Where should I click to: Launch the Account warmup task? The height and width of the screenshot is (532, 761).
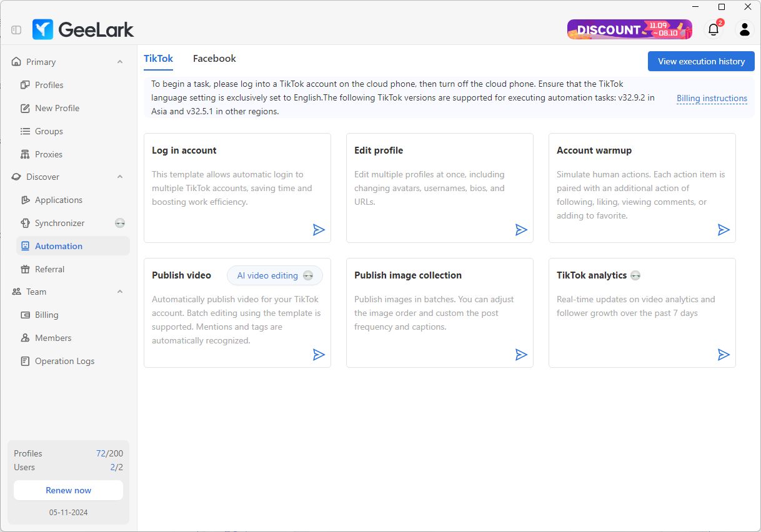point(724,230)
